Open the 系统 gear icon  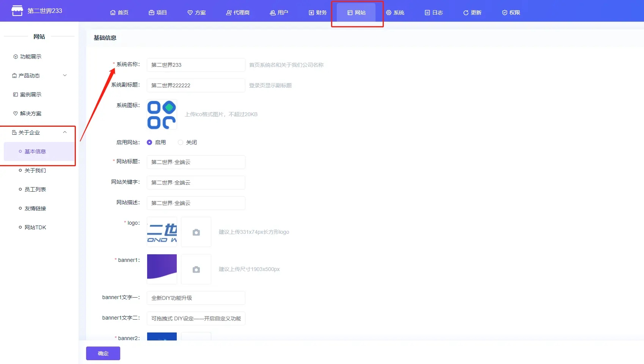pyautogui.click(x=389, y=13)
